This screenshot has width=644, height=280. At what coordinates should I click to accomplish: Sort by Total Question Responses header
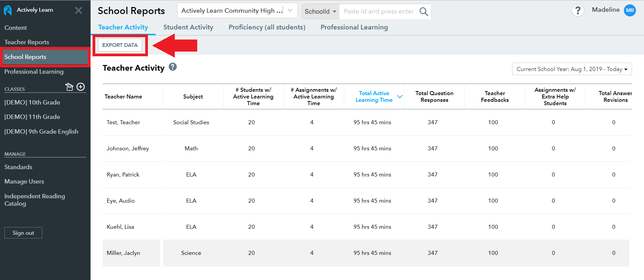click(434, 96)
